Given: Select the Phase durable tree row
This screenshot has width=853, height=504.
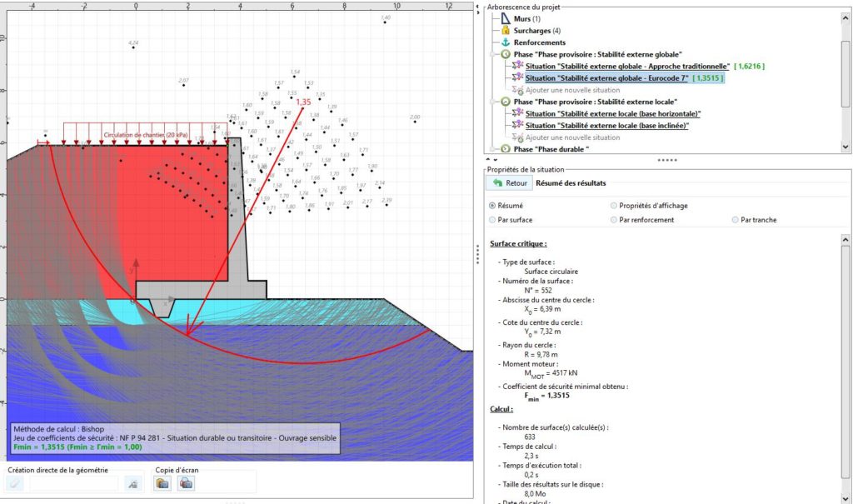Looking at the screenshot, I should (551, 149).
